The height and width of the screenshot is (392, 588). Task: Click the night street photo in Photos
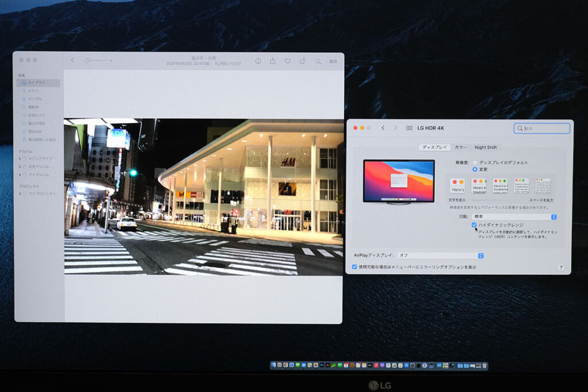click(204, 197)
